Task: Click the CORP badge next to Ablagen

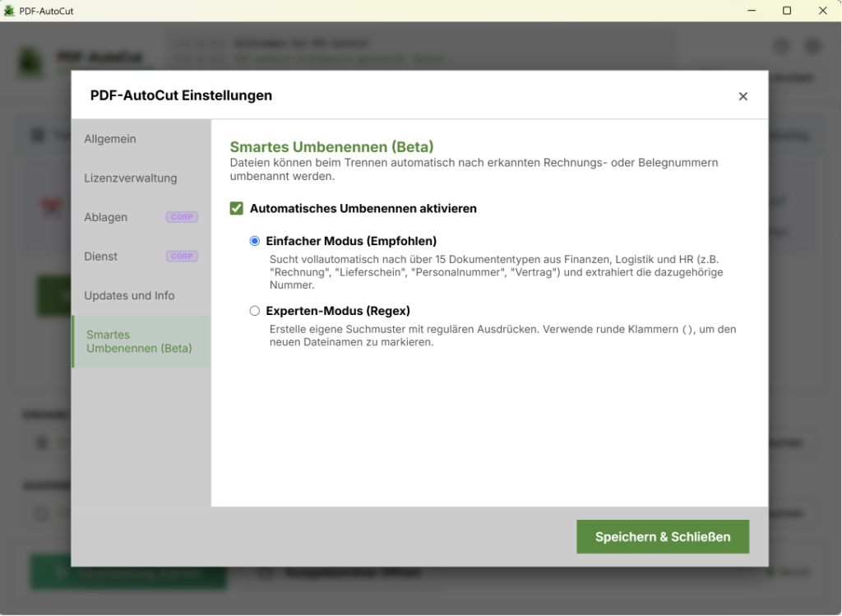Action: click(182, 217)
